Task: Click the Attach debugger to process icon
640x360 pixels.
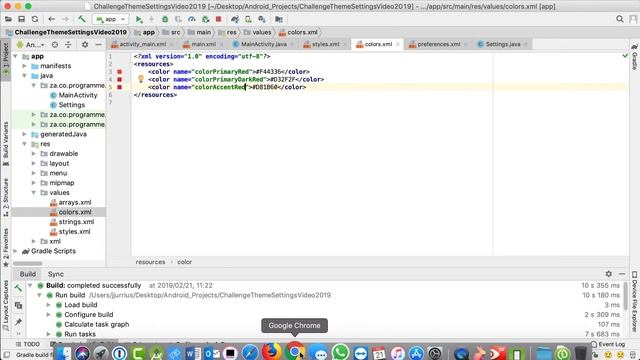Action: (x=205, y=19)
